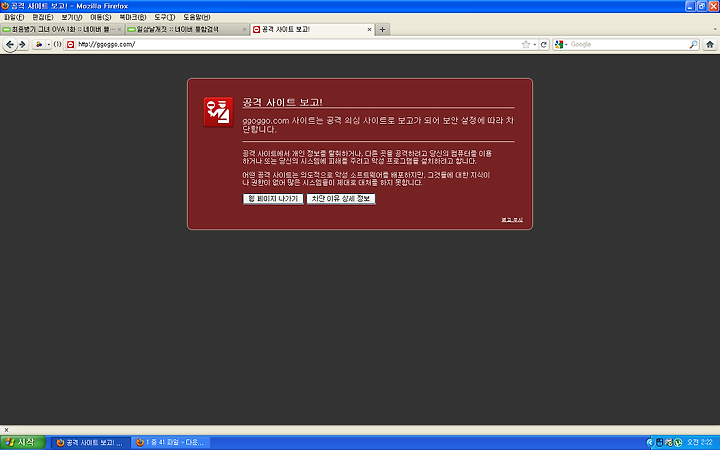Switch to 공격 사이트 보고! taskbar window
The height and width of the screenshot is (450, 720).
click(90, 443)
